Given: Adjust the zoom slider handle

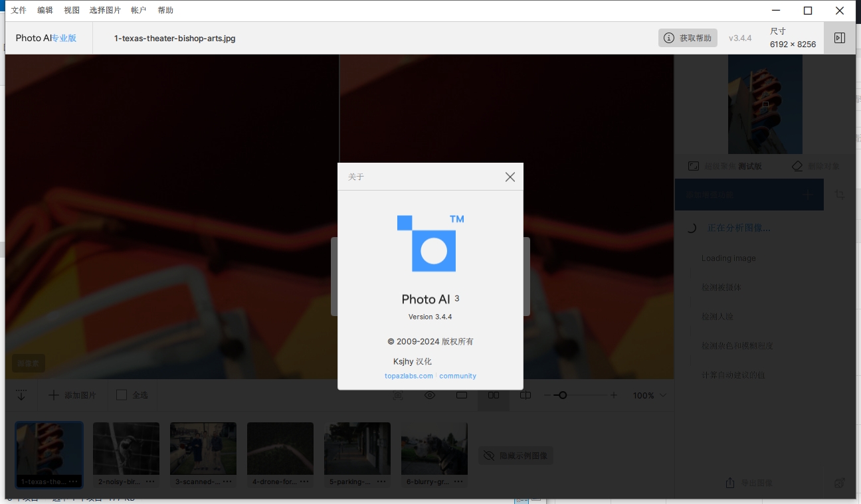Looking at the screenshot, I should [563, 395].
